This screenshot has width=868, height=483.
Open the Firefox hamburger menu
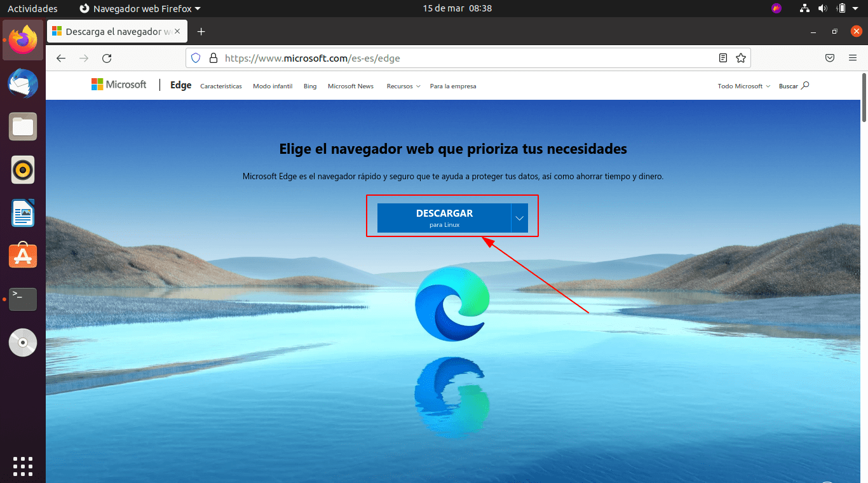point(853,57)
